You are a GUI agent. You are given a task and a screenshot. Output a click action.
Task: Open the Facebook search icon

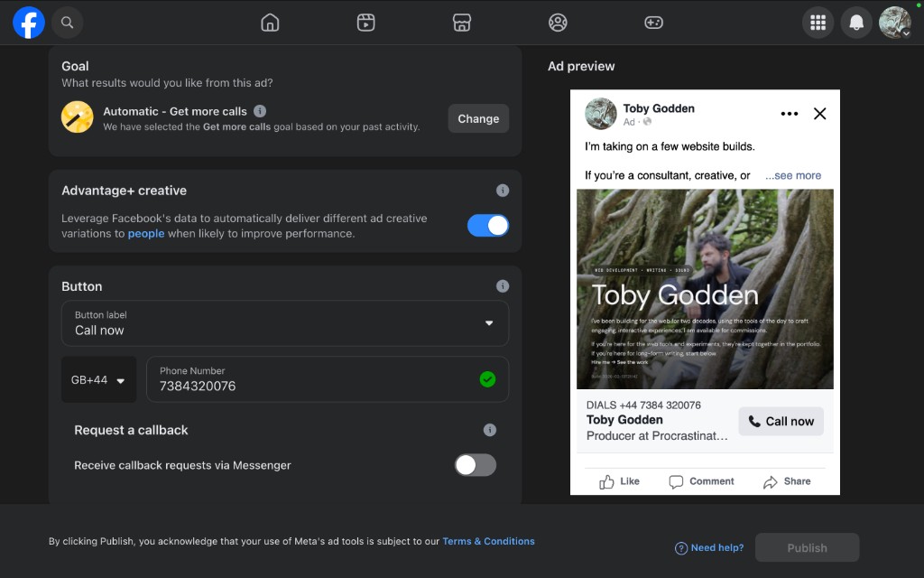67,23
